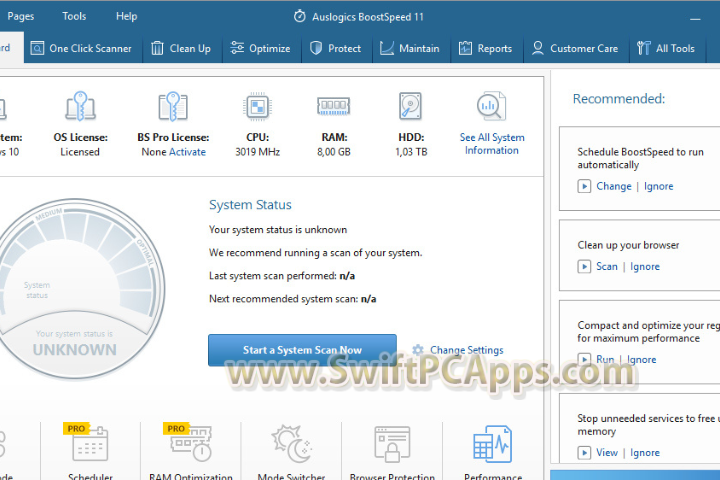Click the 'Recommended:' heading
Image resolution: width=720 pixels, height=480 pixels.
click(x=619, y=99)
